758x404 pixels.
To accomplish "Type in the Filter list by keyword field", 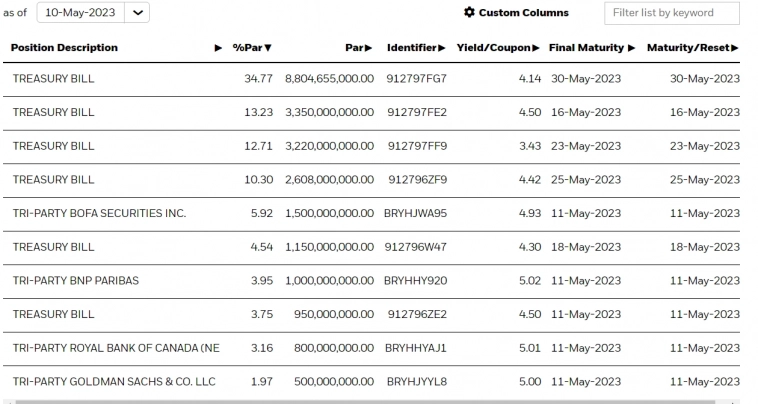I will pos(671,13).
